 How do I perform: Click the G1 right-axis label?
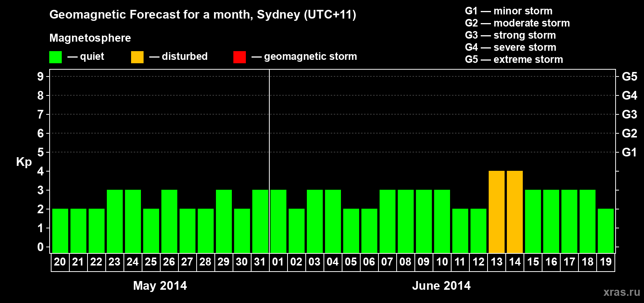(x=630, y=152)
